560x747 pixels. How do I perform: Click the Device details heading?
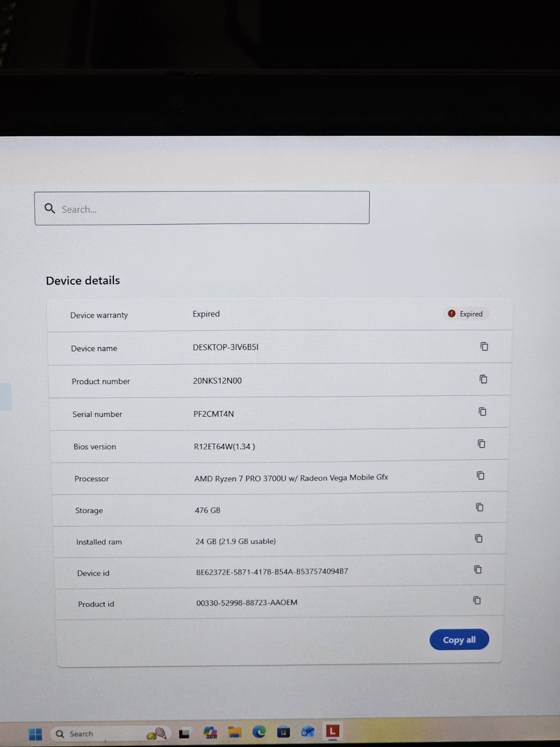coord(83,281)
